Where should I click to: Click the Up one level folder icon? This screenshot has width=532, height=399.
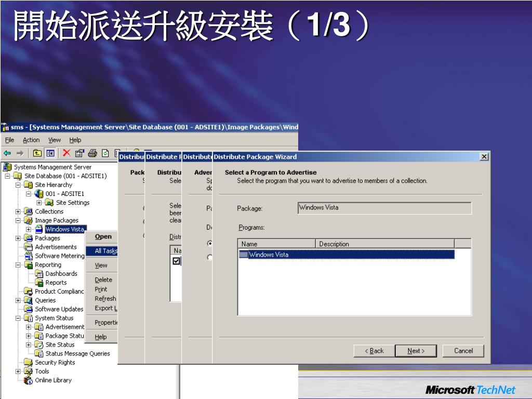(x=37, y=153)
